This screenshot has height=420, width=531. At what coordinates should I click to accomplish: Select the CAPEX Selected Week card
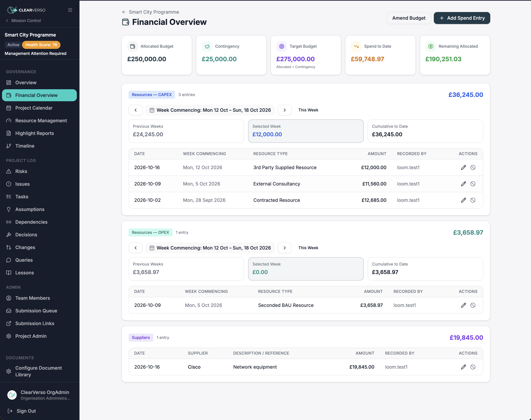306,131
